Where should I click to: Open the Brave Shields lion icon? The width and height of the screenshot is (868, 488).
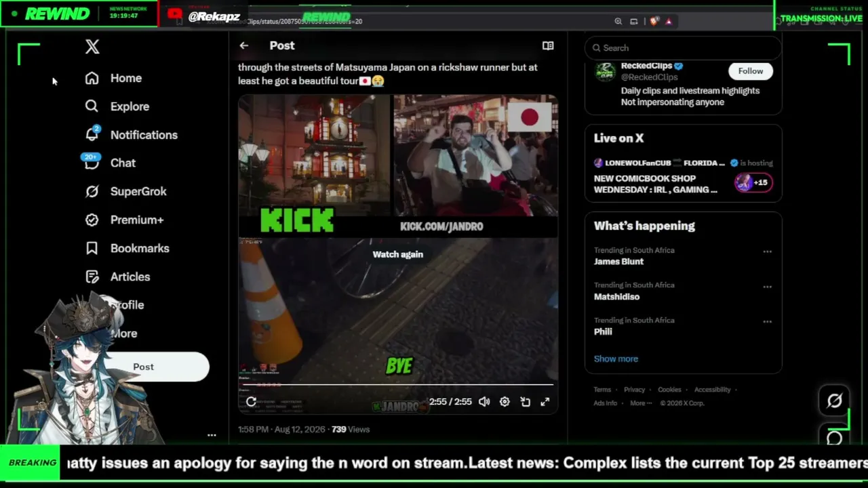pos(654,21)
